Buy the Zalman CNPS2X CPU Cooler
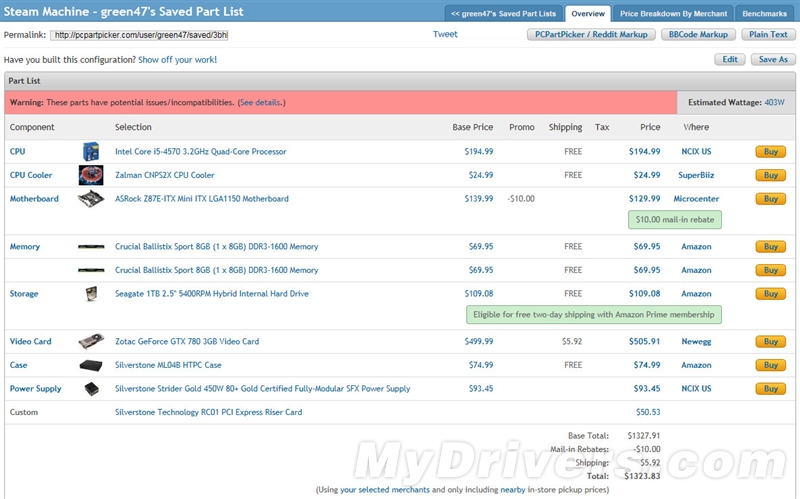The width and height of the screenshot is (800, 499). (x=770, y=175)
